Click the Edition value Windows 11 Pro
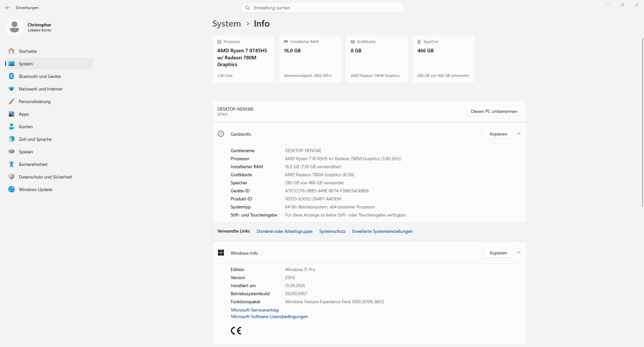Image resolution: width=644 pixels, height=347 pixels. pos(300,270)
